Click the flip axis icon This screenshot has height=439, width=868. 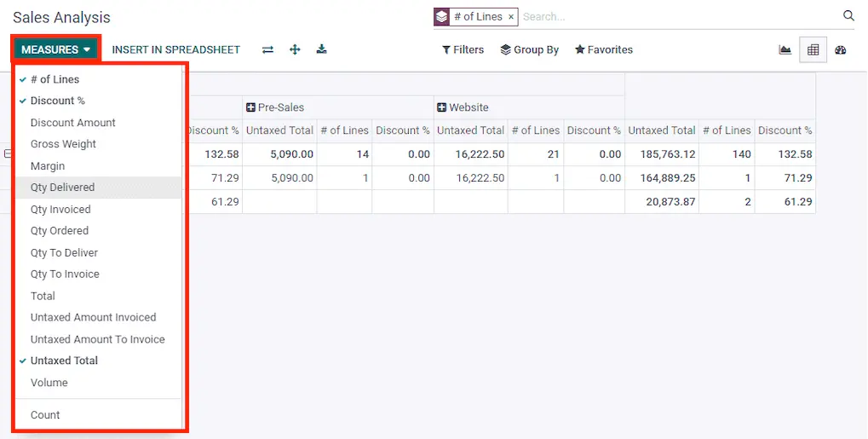[267, 49]
